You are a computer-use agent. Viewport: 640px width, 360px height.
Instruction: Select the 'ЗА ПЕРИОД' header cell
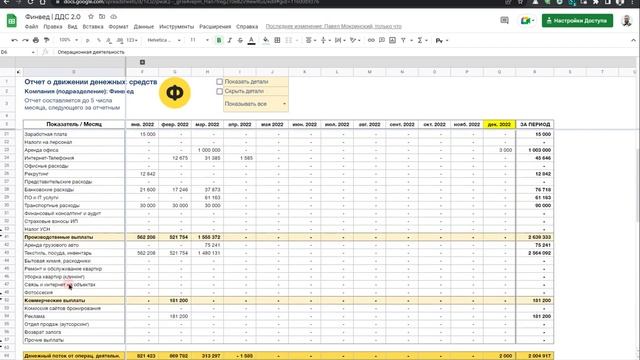tap(535, 124)
